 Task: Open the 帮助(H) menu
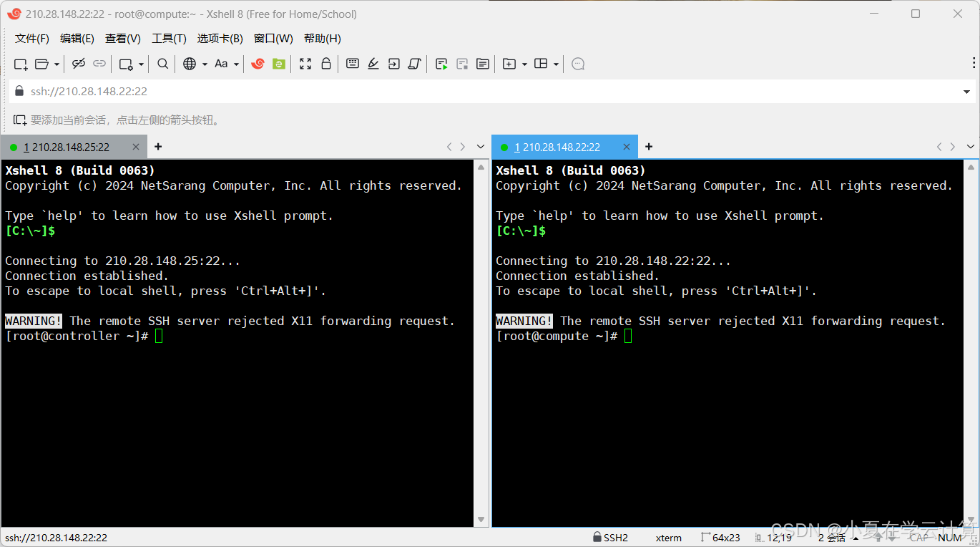(323, 39)
